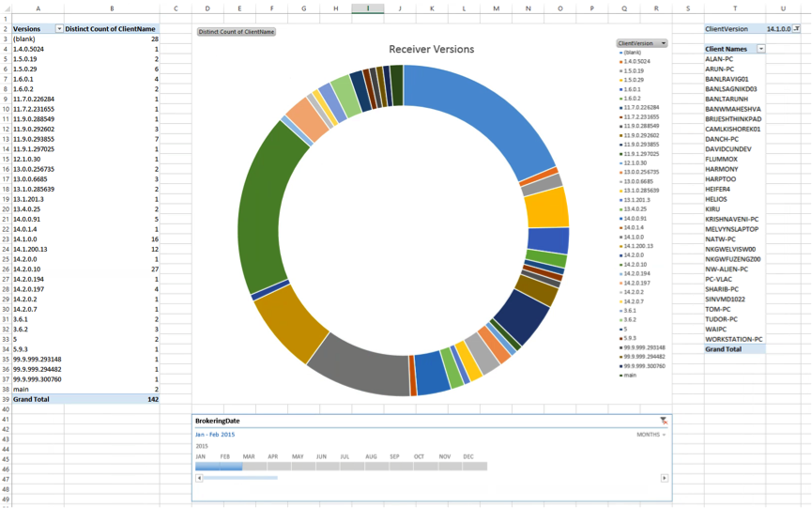This screenshot has height=508, width=812.
Task: Select the HELIOS client name cell
Action: 716,199
